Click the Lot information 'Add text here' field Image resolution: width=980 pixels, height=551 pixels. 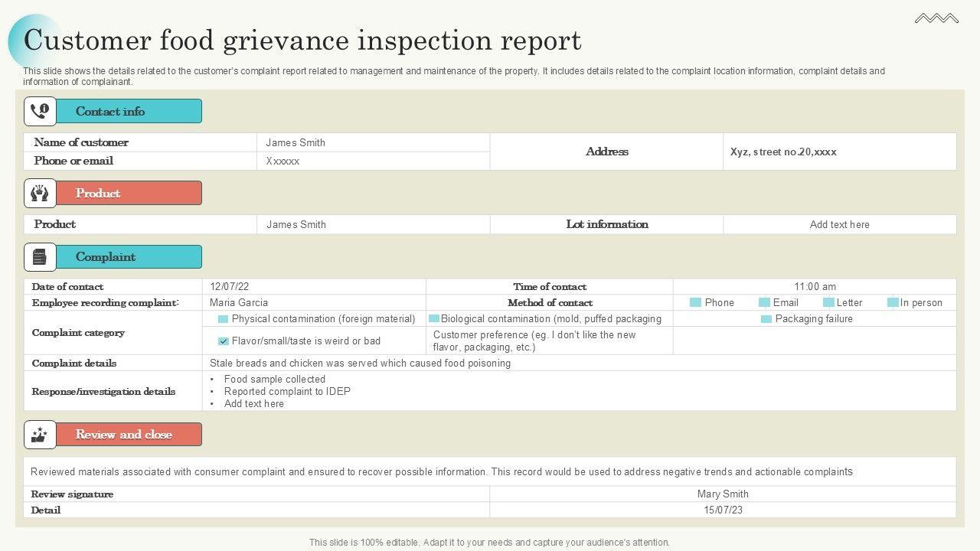point(839,224)
